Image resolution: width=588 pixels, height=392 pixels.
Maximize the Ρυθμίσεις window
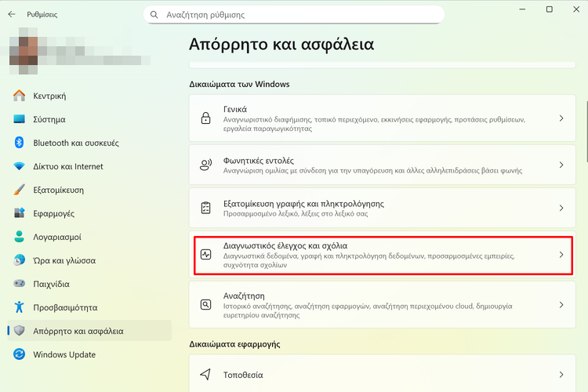click(x=549, y=9)
